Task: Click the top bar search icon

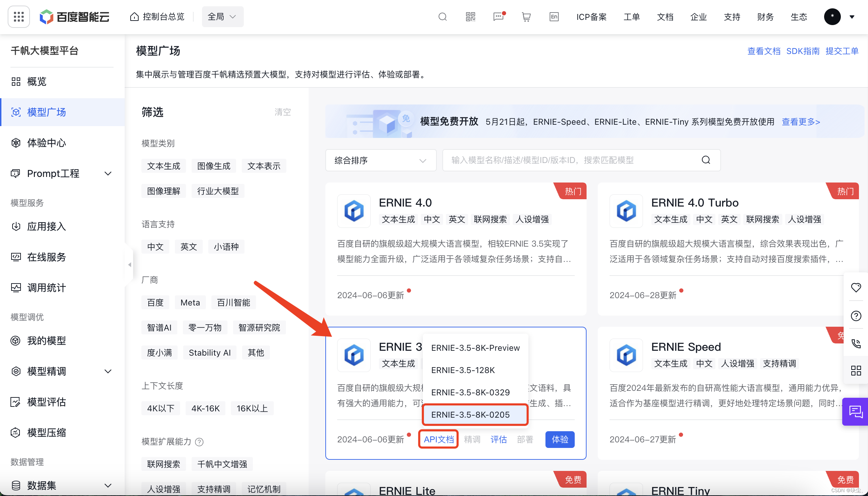Action: click(x=442, y=17)
